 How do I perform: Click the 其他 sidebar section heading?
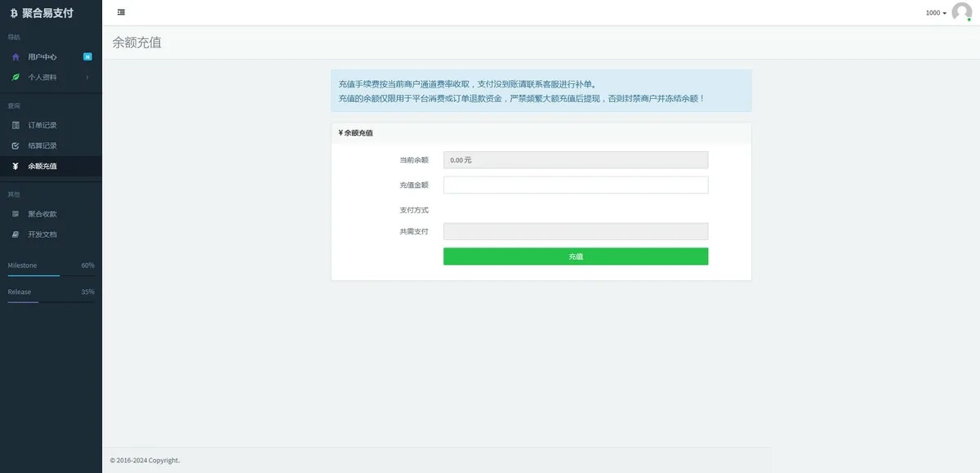pos(14,194)
